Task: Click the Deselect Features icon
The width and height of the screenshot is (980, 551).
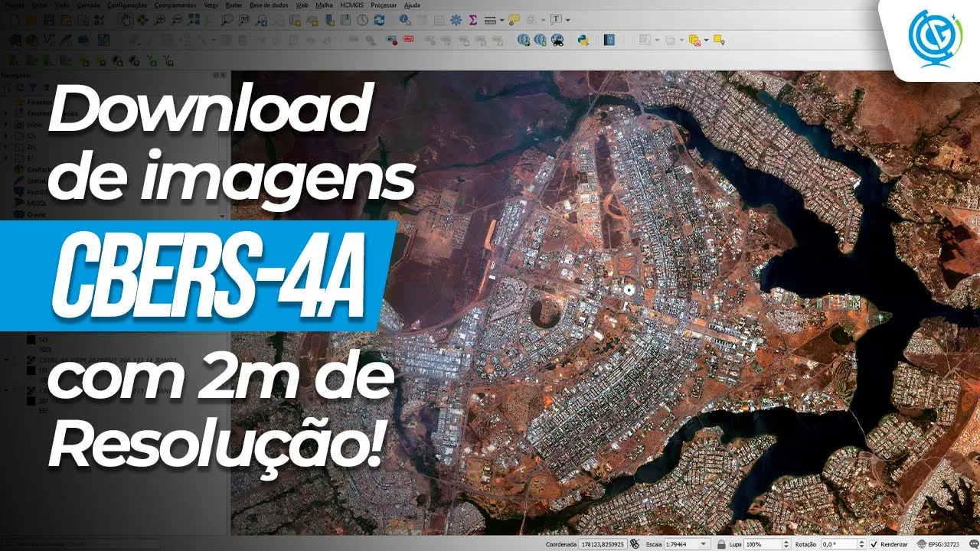Action: coord(694,40)
